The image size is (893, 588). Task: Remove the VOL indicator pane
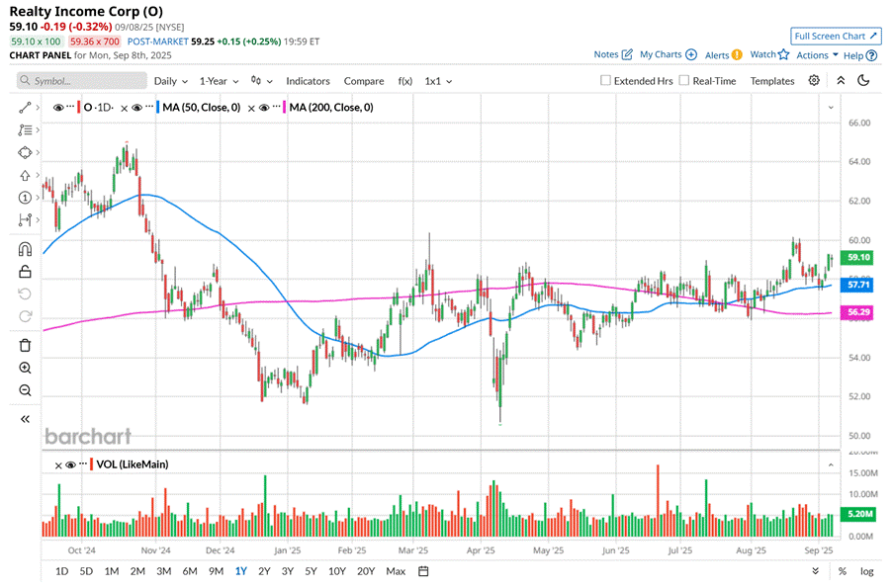(x=58, y=465)
